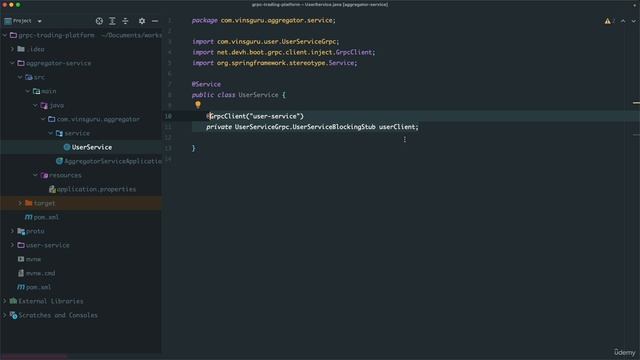The height and width of the screenshot is (360, 640).
Task: Expand the proto folder
Action: (x=12, y=231)
